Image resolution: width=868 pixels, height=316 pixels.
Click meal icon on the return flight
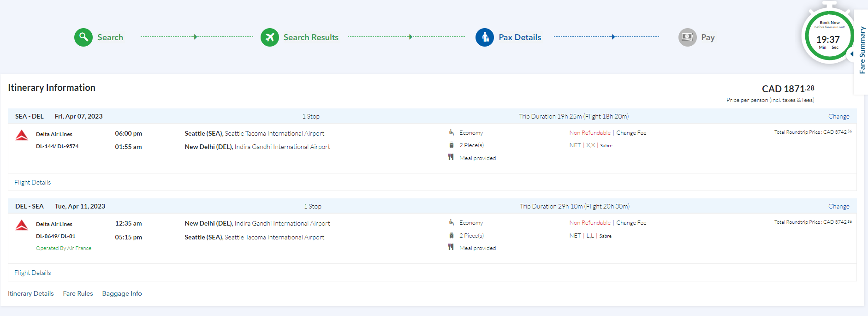pos(451,247)
